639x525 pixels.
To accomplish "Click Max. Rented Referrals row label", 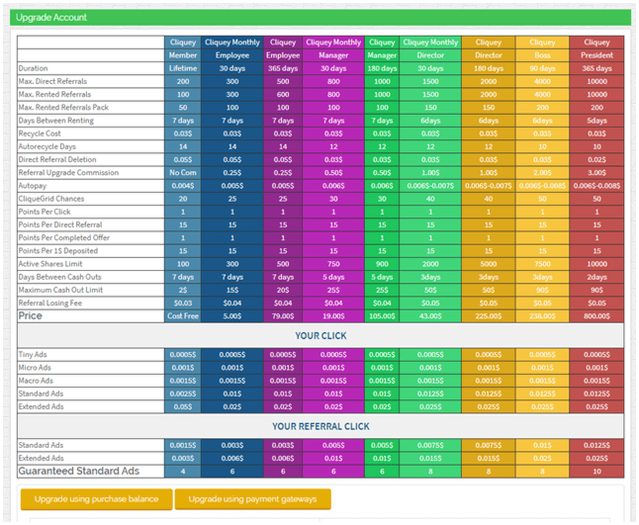I will [55, 94].
